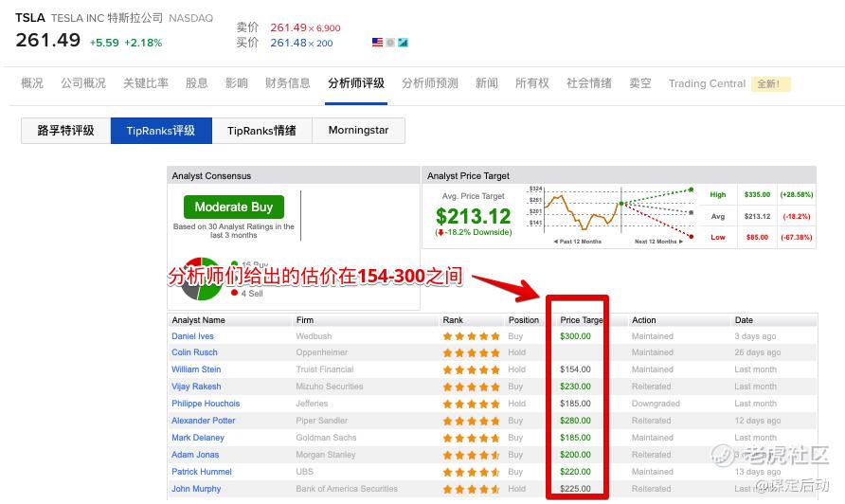The width and height of the screenshot is (845, 504).
Task: Open the 分析师预测 tab
Action: click(430, 83)
